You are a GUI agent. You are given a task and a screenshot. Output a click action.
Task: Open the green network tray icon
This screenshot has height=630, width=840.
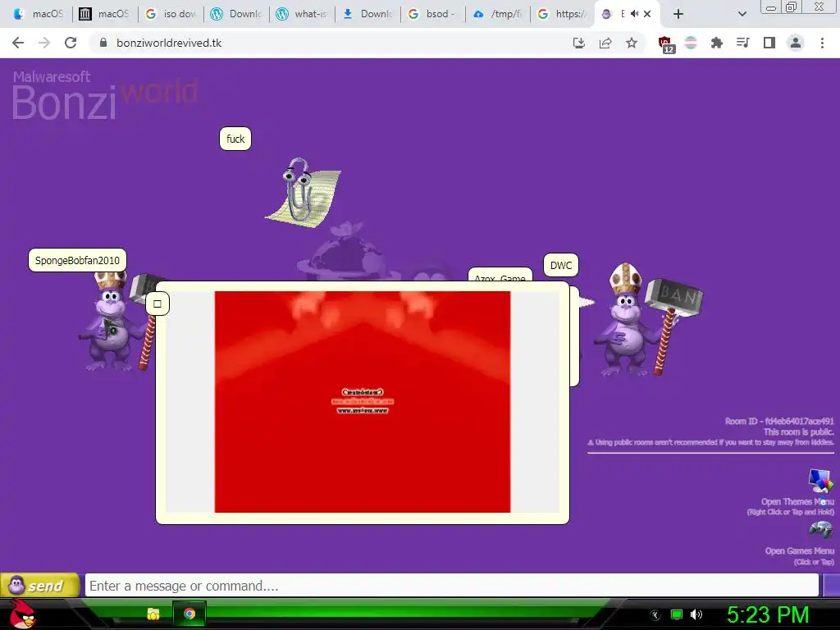[677, 614]
